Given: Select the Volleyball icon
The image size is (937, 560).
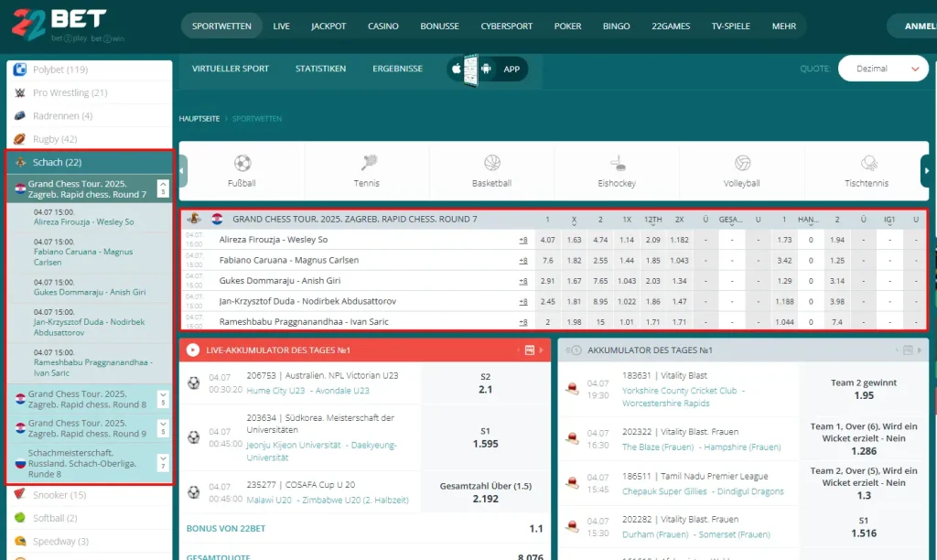Looking at the screenshot, I should point(742,163).
